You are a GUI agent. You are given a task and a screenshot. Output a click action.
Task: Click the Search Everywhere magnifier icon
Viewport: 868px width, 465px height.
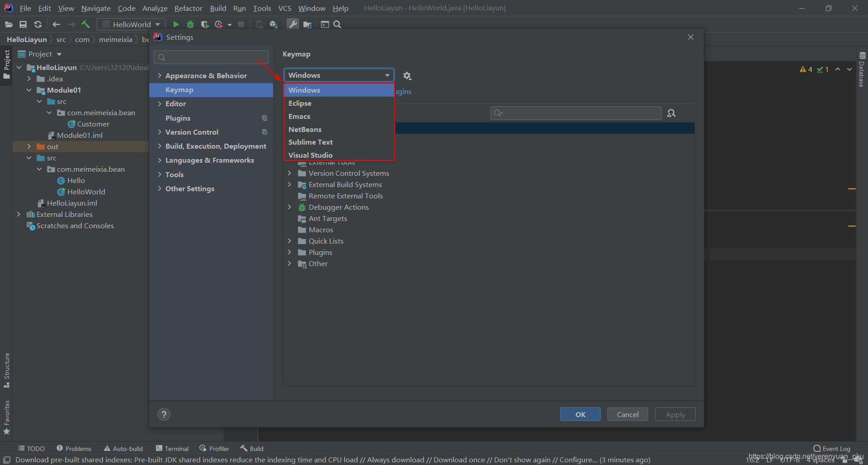tap(337, 24)
